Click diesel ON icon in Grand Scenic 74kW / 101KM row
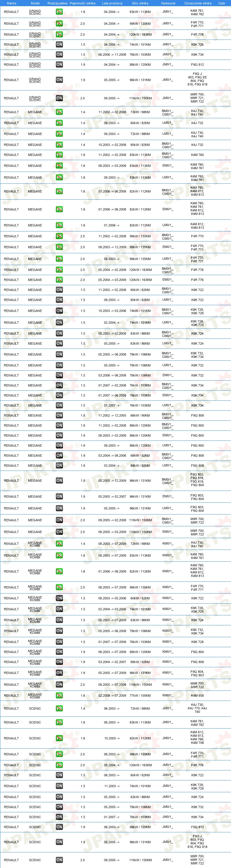The height and width of the screenshot is (868, 231). pos(59,45)
